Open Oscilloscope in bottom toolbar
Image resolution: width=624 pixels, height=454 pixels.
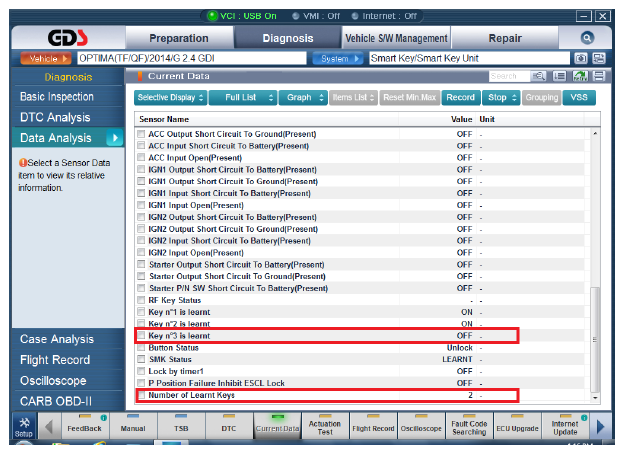click(x=421, y=427)
